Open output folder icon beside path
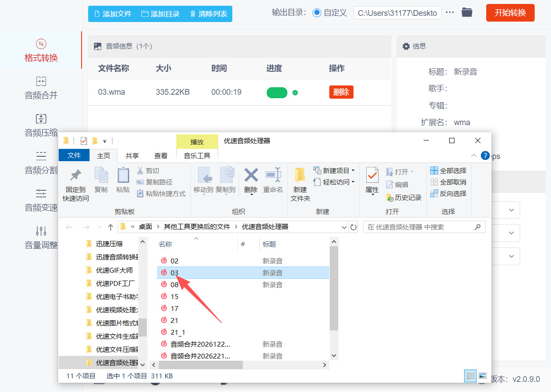551x392 pixels. [x=467, y=13]
